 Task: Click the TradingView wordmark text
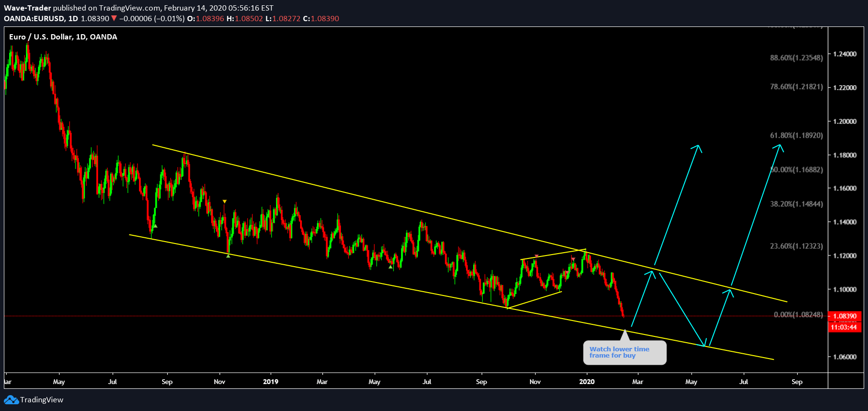tap(42, 400)
